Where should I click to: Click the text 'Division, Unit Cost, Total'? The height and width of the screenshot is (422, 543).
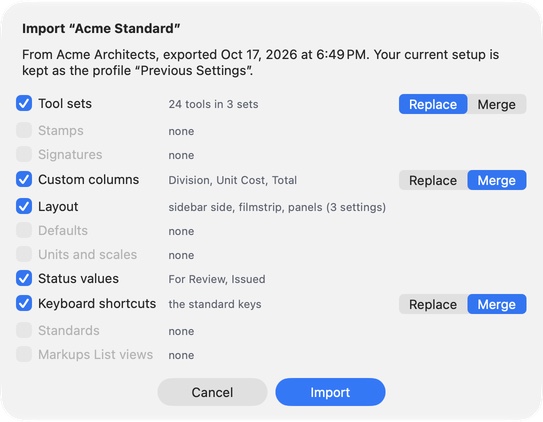coord(233,180)
